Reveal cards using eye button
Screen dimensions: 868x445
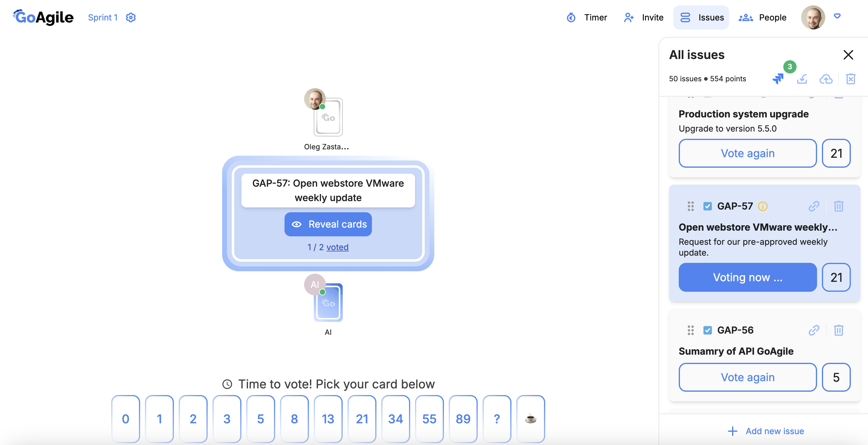pos(328,224)
